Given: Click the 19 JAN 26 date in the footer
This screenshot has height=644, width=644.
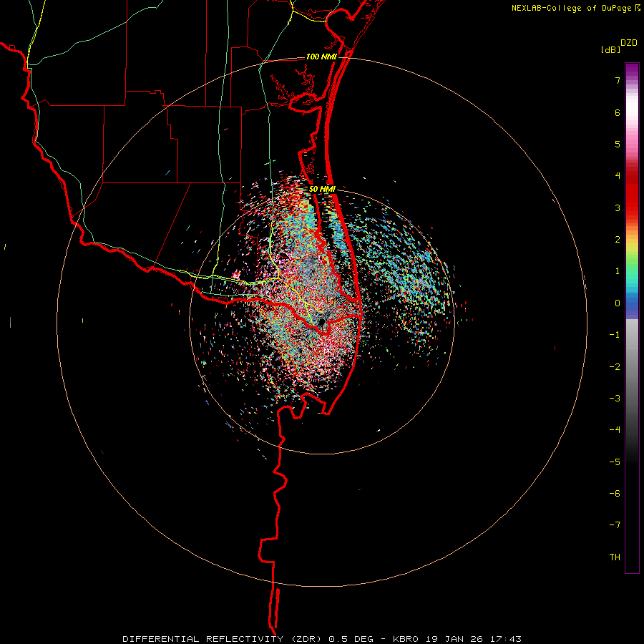Looking at the screenshot, I should [x=453, y=639].
